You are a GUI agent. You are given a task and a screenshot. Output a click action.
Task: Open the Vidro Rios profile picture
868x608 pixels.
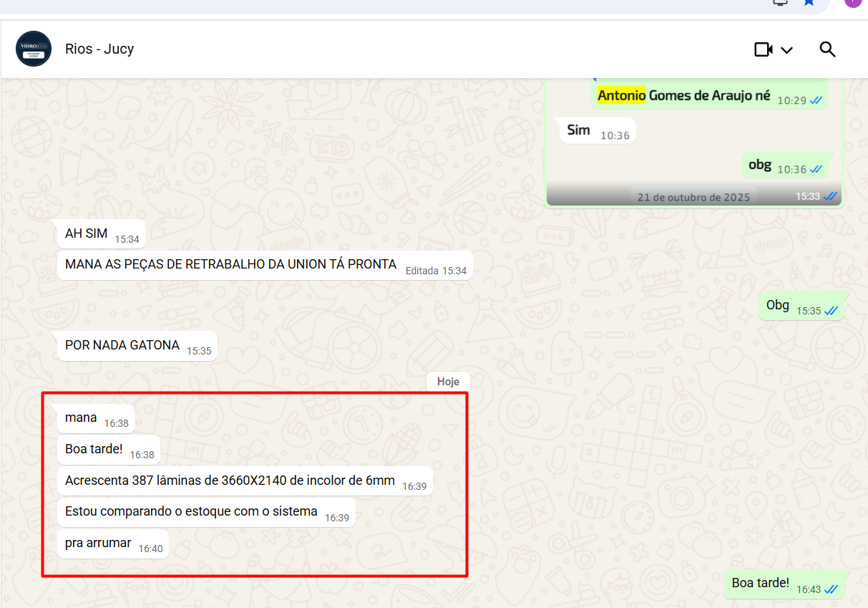pyautogui.click(x=34, y=49)
